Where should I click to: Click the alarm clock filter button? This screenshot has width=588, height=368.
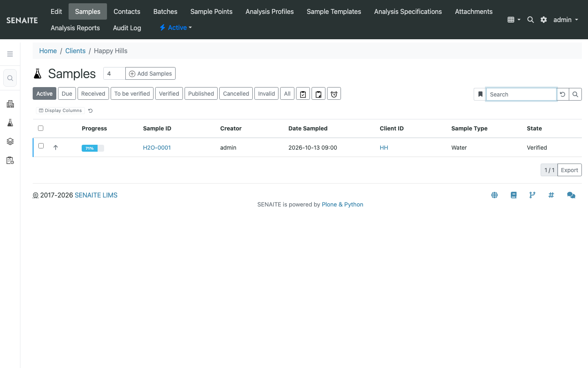tap(334, 94)
